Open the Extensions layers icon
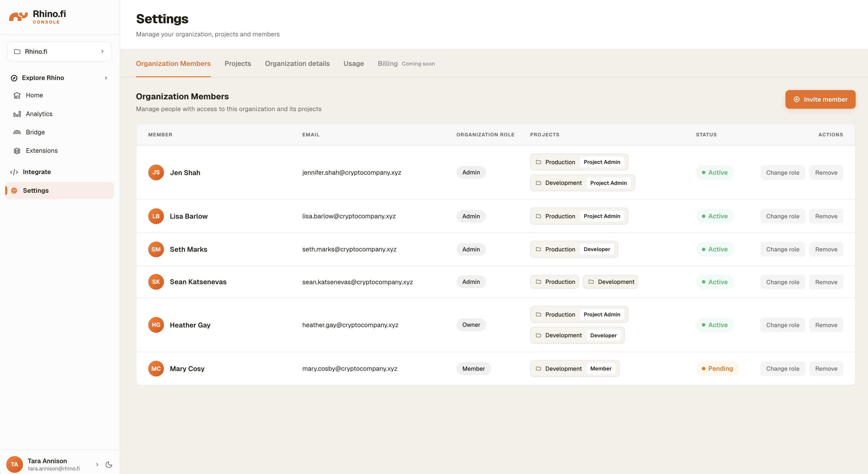Screen dimensions: 868x474 coord(17,151)
